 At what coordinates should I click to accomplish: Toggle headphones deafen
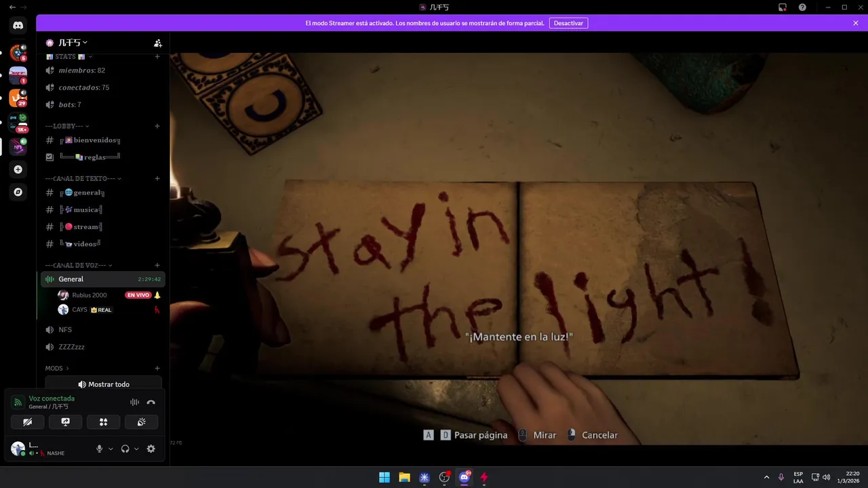[125, 449]
